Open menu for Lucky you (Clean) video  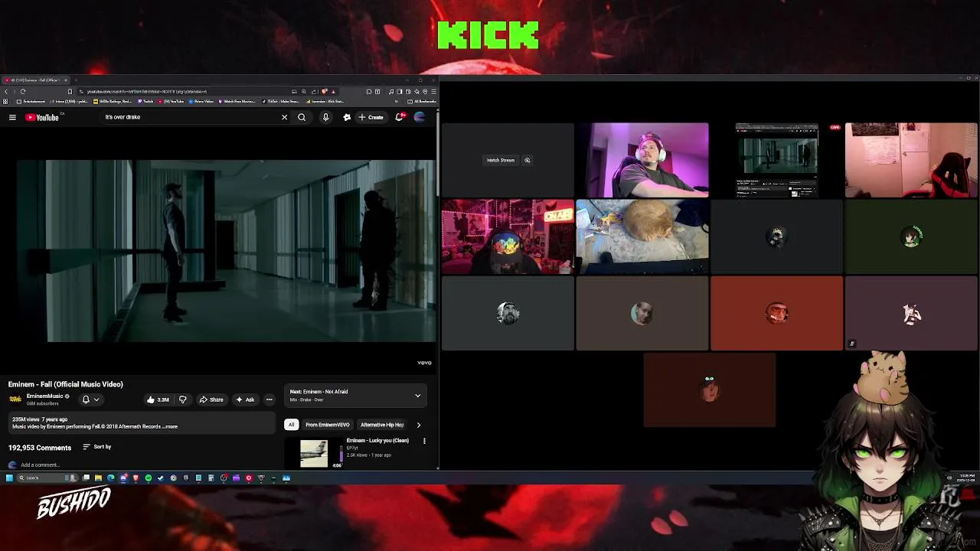coord(424,441)
